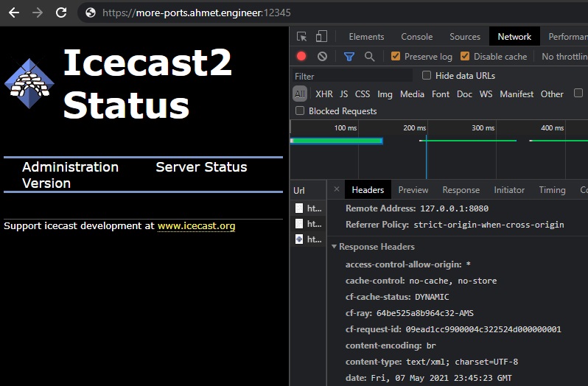Reload the page with refresh icon
This screenshot has height=386, width=588.
(61, 13)
